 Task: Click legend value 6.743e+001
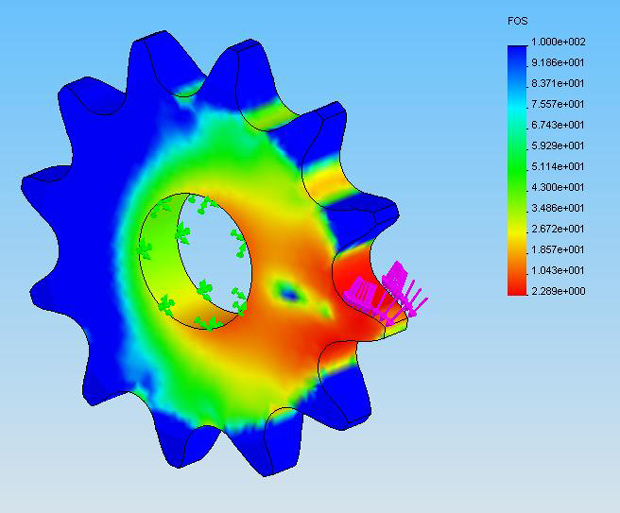coord(558,125)
